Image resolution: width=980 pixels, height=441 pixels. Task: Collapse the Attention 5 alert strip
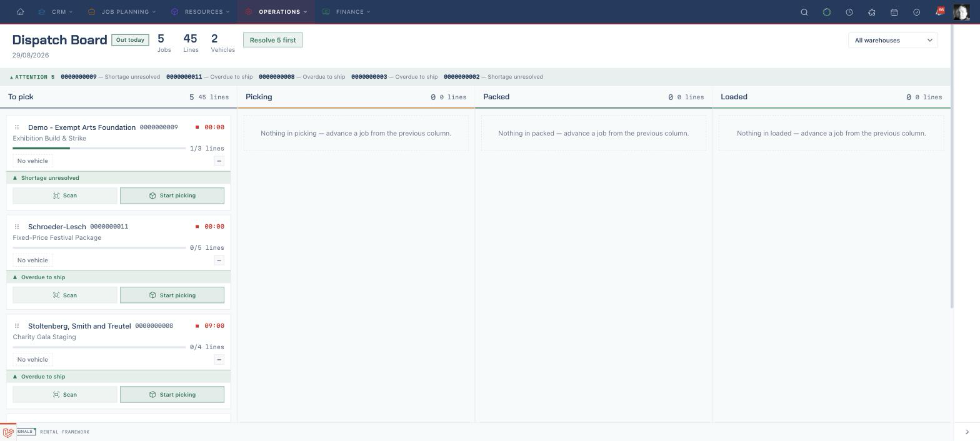point(32,77)
